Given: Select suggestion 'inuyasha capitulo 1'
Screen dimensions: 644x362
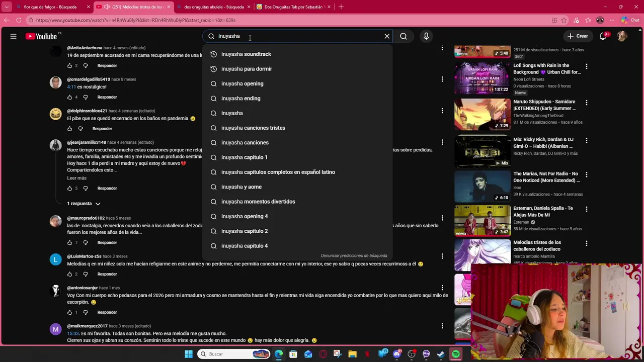Looking at the screenshot, I should point(297,157).
